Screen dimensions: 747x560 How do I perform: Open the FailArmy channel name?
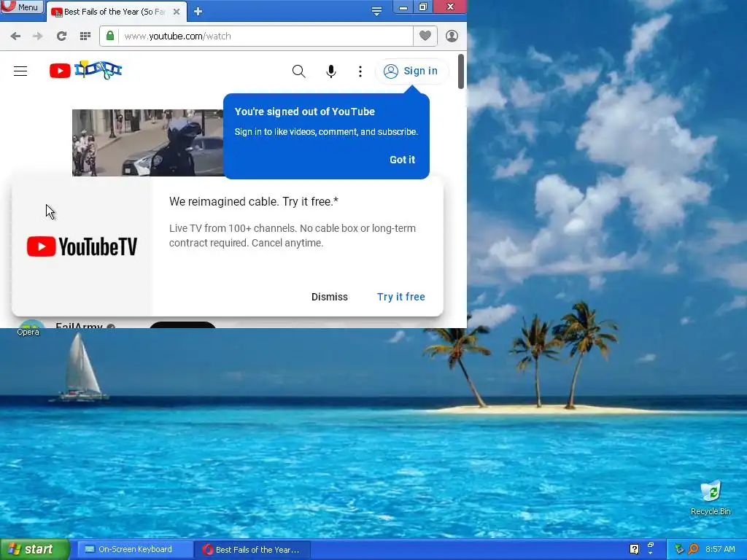tap(79, 326)
